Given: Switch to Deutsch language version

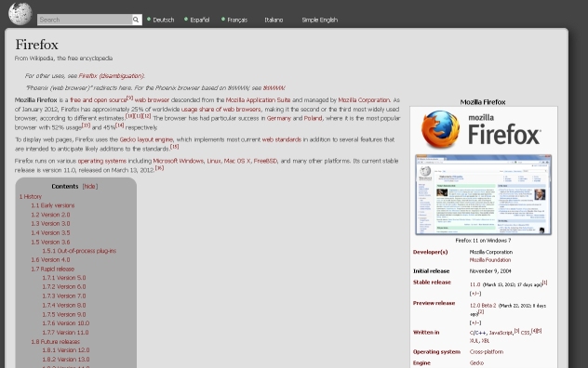Looking at the screenshot, I should pyautogui.click(x=163, y=20).
